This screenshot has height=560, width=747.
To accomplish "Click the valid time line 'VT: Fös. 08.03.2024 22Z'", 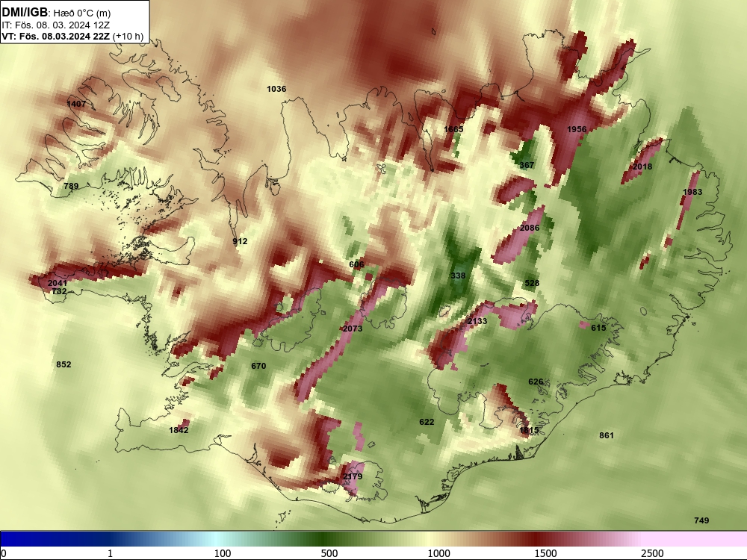I will click(x=56, y=36).
